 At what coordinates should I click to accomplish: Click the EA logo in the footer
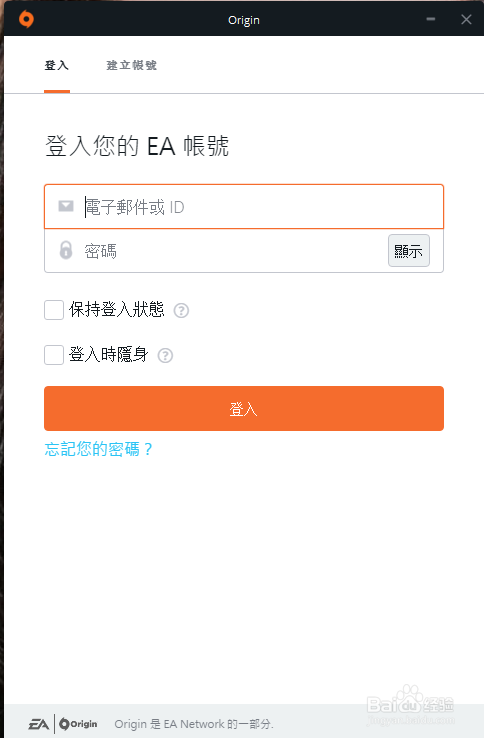tap(39, 724)
